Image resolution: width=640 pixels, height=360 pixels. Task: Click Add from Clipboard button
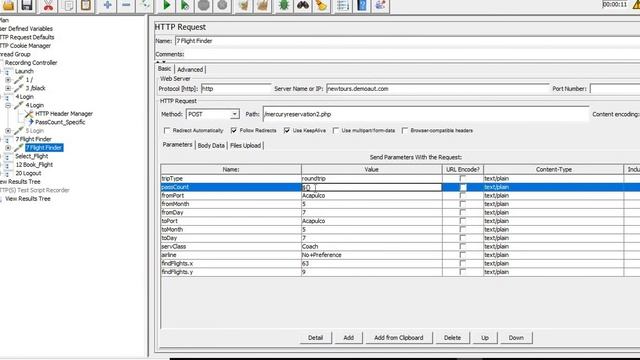coord(399,338)
